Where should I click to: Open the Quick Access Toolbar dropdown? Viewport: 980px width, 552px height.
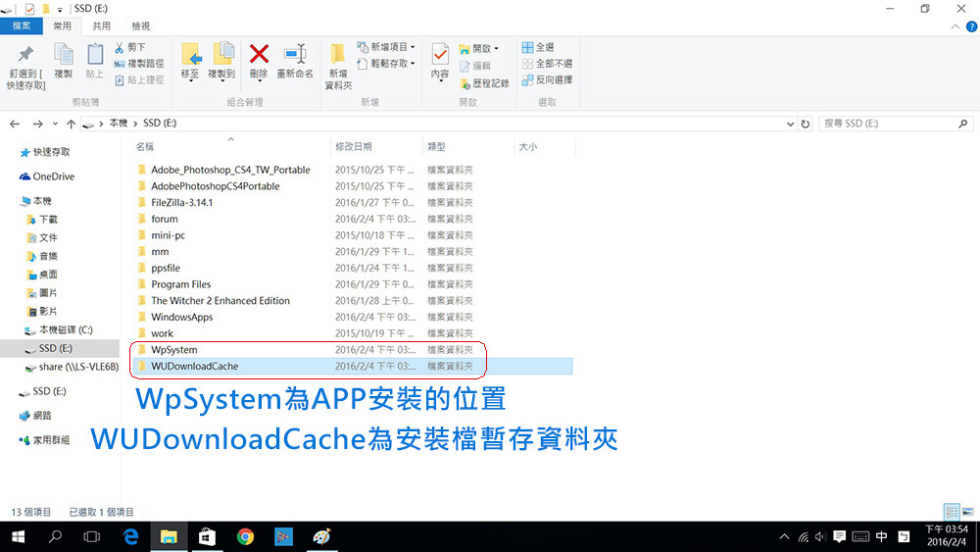(x=60, y=10)
